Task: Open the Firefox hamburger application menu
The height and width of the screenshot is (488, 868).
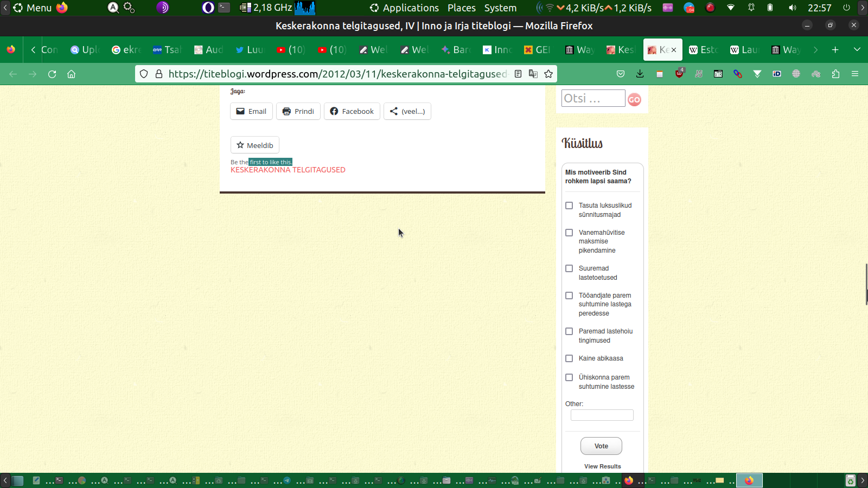Action: [855, 74]
